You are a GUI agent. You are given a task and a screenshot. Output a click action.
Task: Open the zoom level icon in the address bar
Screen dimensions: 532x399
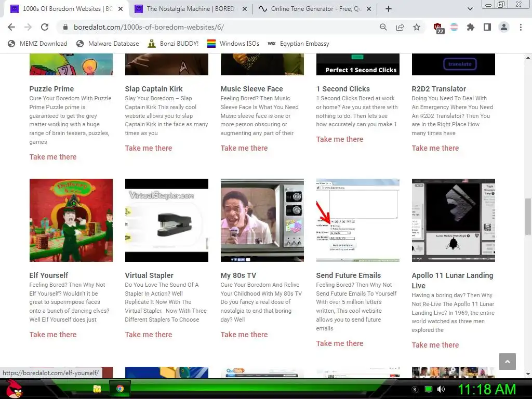(383, 27)
